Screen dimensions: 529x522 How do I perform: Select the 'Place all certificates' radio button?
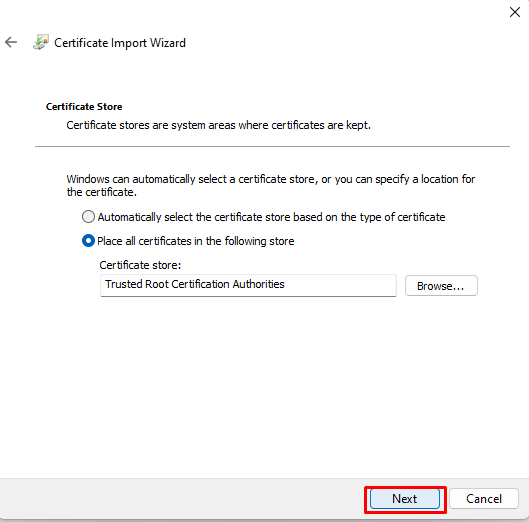[x=88, y=241]
